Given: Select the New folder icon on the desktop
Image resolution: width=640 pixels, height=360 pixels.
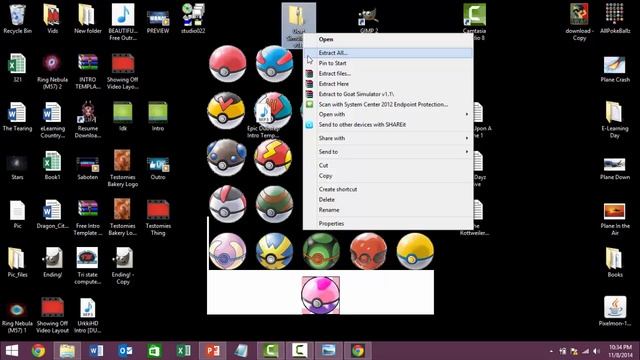Looking at the screenshot, I should 87,19.
